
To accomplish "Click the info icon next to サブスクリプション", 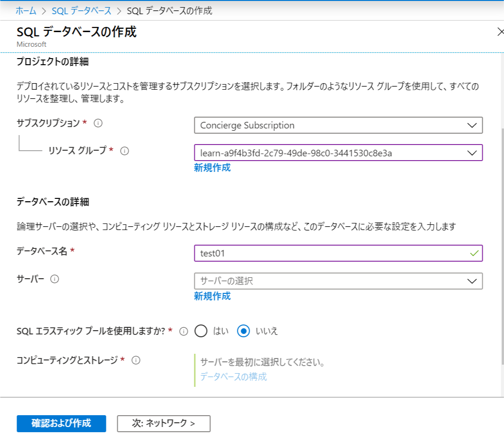I will pos(98,123).
